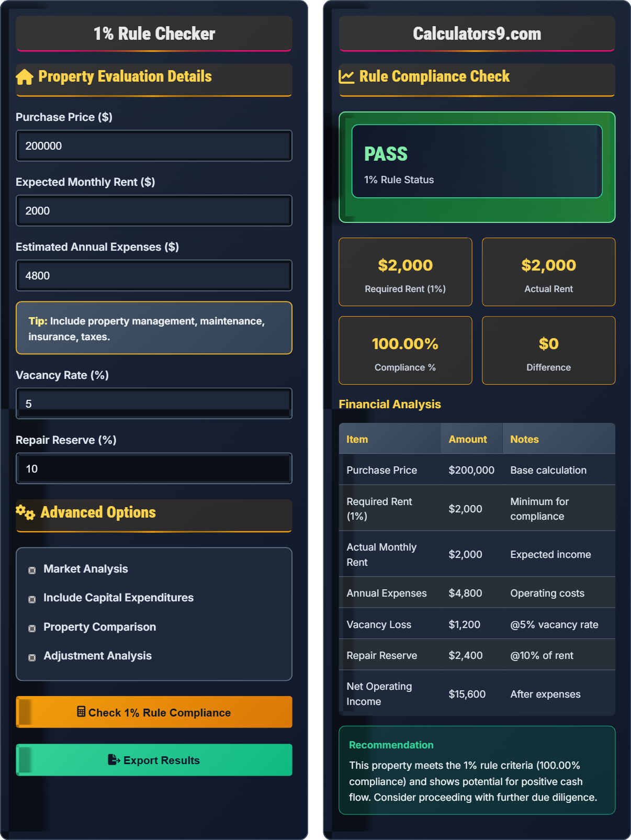Click the chart icon beside Rule Compliance Check
This screenshot has height=840, width=631.
point(346,77)
